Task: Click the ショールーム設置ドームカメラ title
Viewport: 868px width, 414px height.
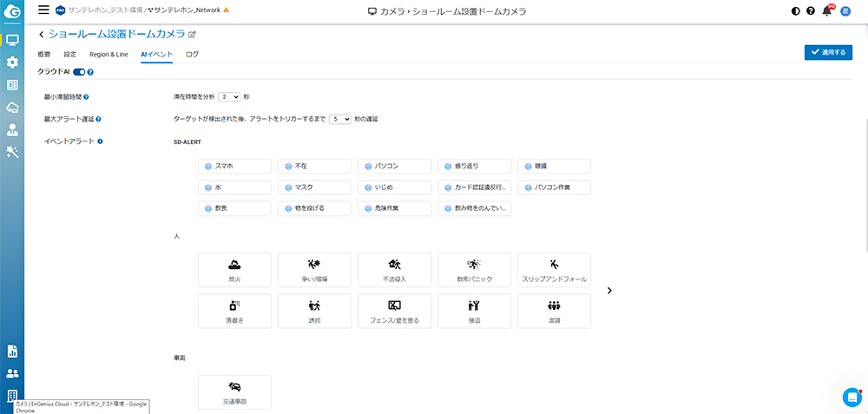Action: coord(117,35)
